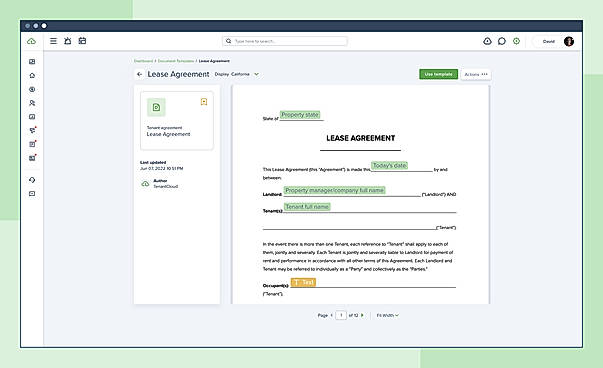
Task: Select the 'Tenant full name' merge field
Action: 307,206
